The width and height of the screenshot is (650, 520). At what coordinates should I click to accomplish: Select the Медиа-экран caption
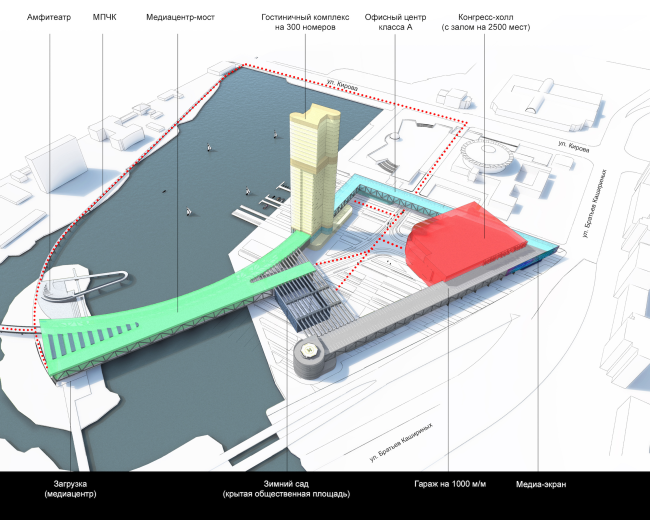541,484
